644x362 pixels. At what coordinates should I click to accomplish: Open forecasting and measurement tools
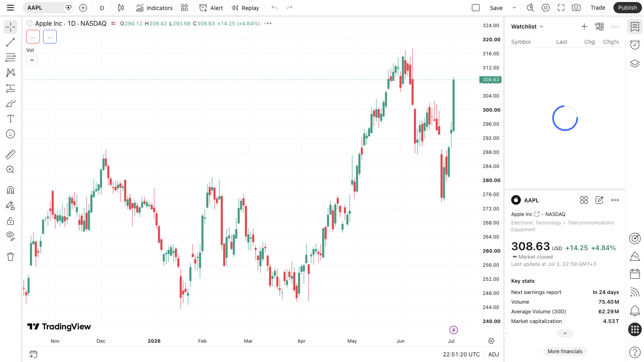click(x=10, y=88)
